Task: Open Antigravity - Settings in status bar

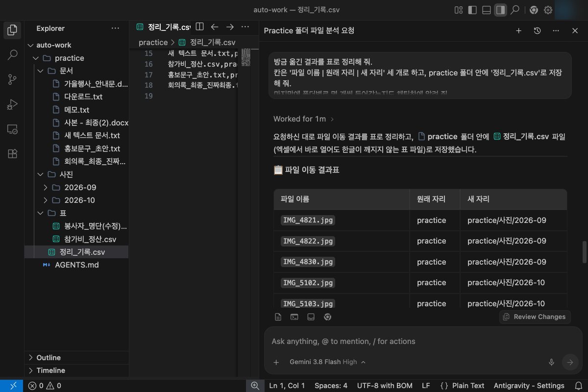Action: click(529, 386)
